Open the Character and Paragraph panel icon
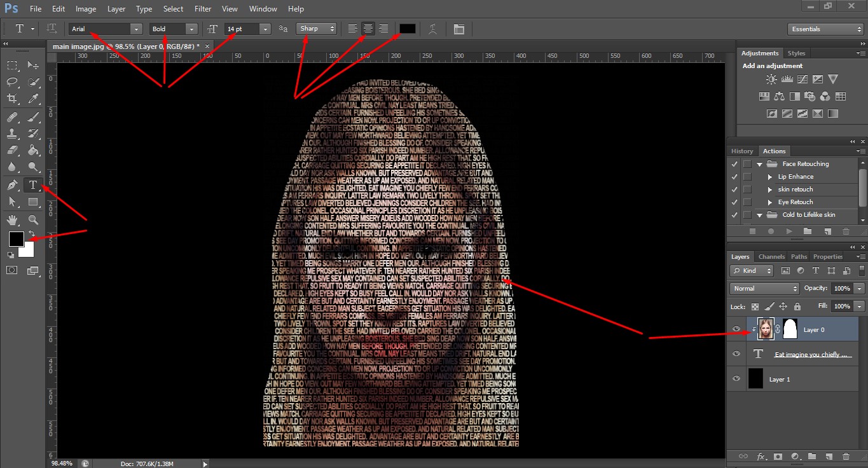 tap(458, 29)
